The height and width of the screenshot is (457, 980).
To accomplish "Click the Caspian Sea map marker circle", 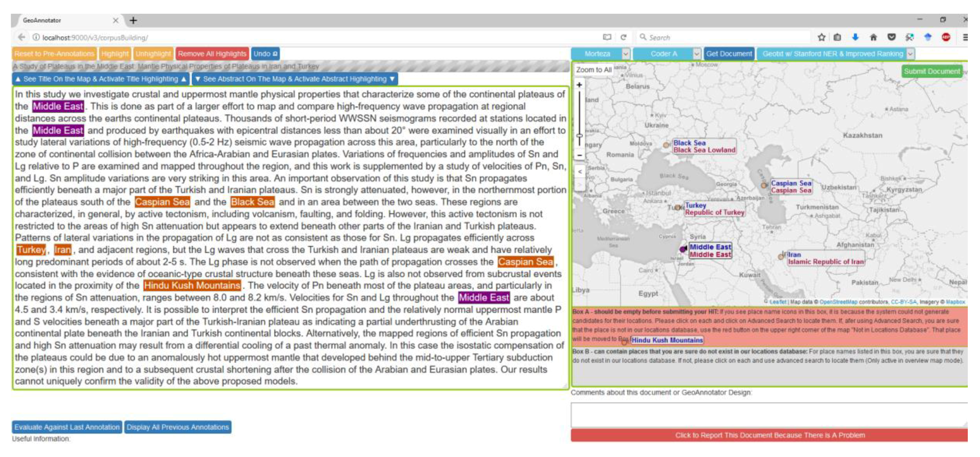I will pos(764,186).
